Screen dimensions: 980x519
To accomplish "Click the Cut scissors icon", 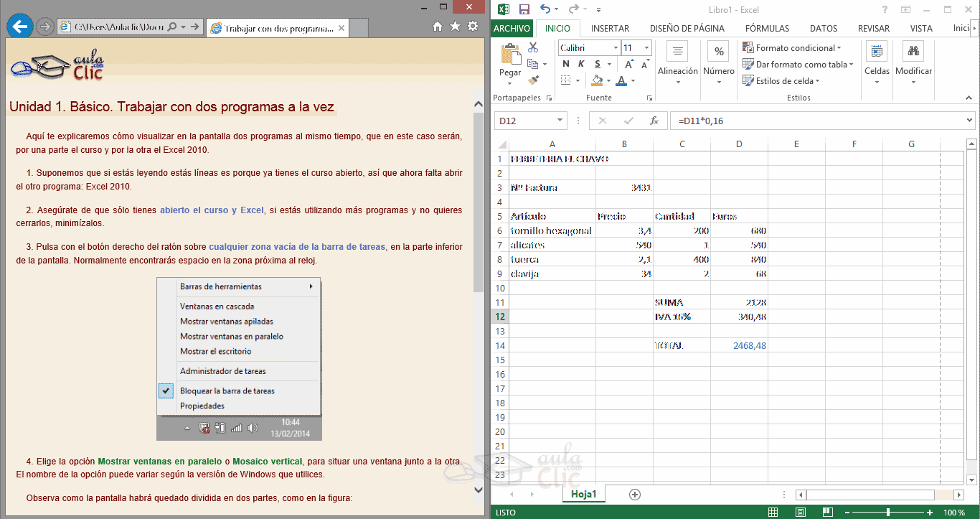I will (x=533, y=47).
